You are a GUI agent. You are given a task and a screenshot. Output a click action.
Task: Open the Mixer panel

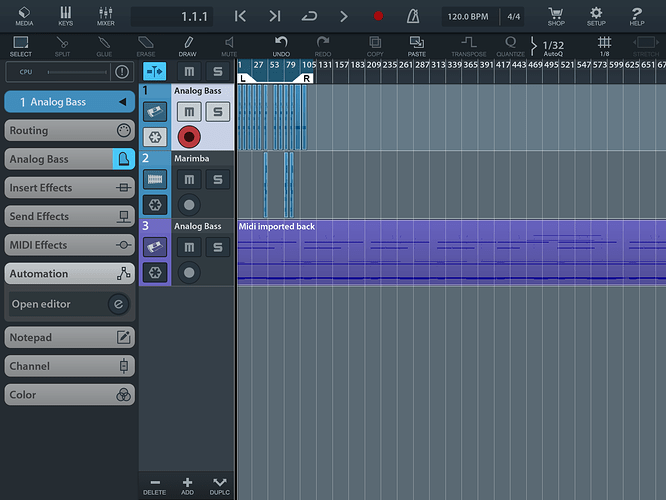105,16
